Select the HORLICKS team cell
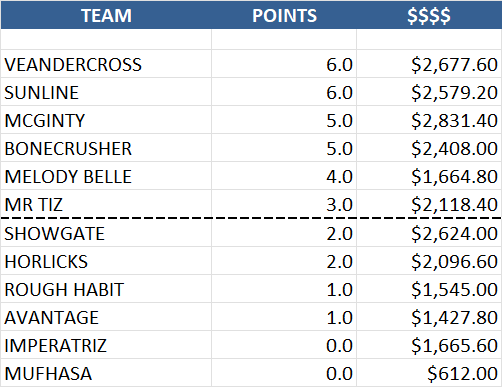502x387 pixels. [x=106, y=261]
